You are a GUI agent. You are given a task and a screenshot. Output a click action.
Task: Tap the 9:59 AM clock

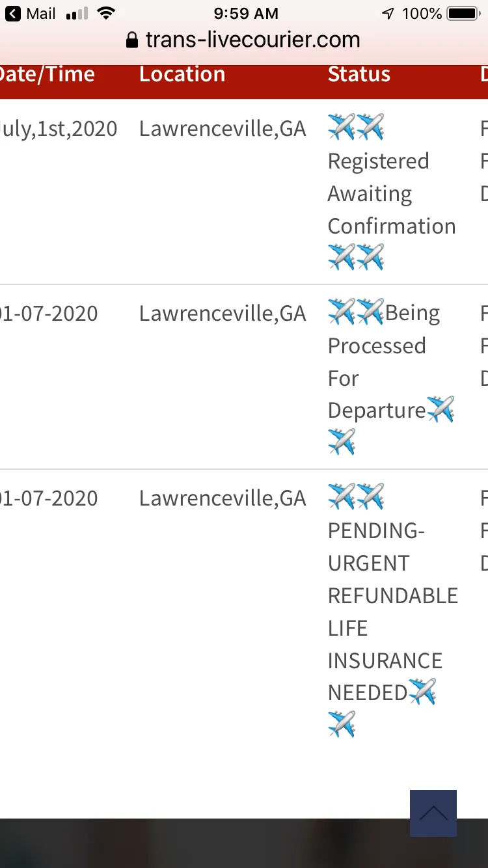coord(246,13)
